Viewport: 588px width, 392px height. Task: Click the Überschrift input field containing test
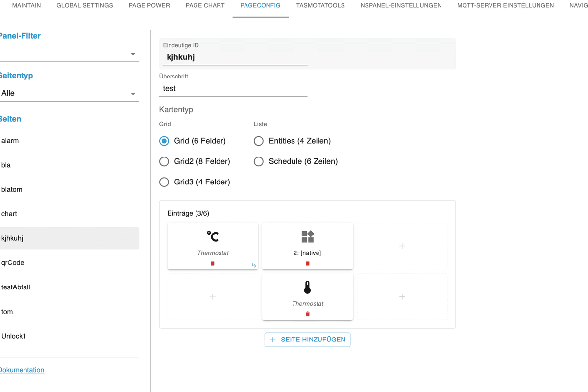233,89
